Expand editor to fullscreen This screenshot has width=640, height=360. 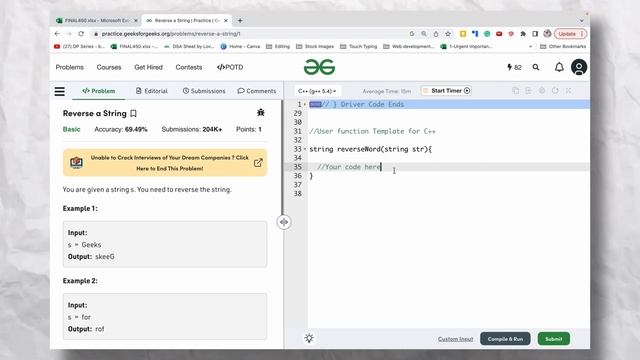tap(568, 91)
